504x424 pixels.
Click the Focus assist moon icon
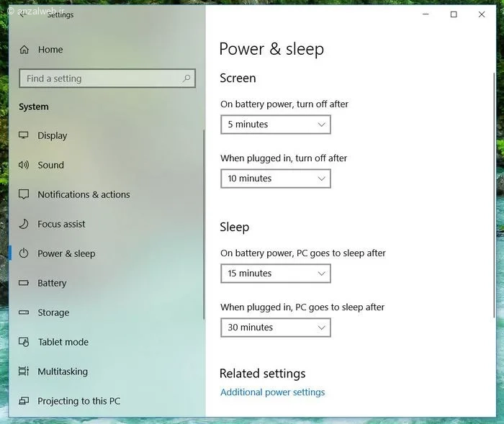point(24,224)
